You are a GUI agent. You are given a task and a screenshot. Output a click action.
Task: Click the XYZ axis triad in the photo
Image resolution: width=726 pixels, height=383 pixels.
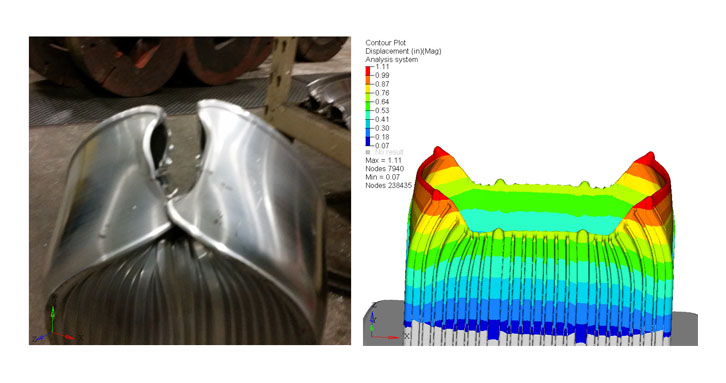pos(53,325)
